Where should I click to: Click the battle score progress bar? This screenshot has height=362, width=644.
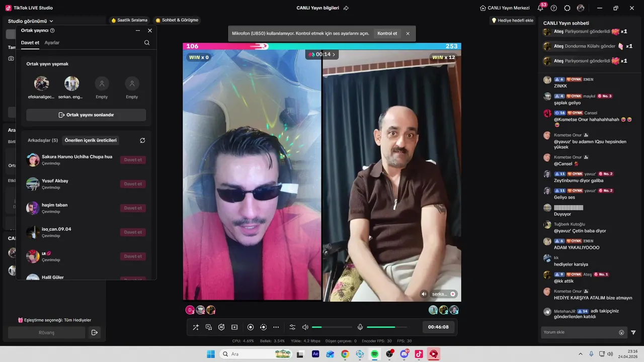pyautogui.click(x=322, y=46)
